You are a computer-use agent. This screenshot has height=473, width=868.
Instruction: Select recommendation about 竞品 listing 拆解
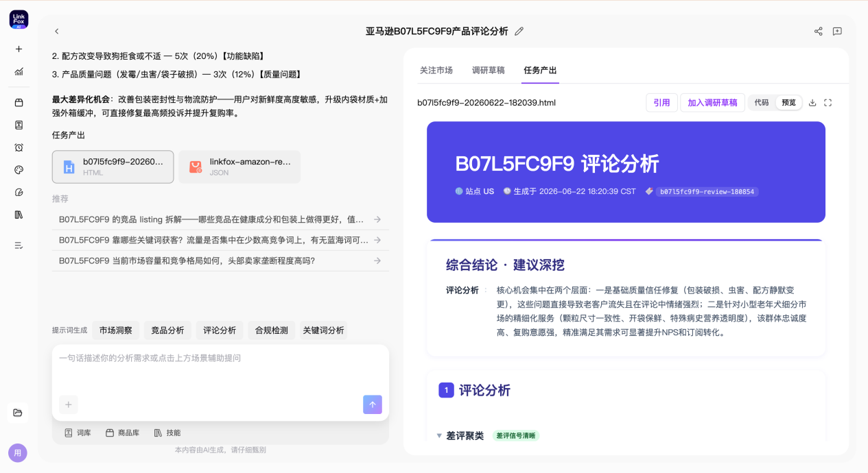pos(220,219)
